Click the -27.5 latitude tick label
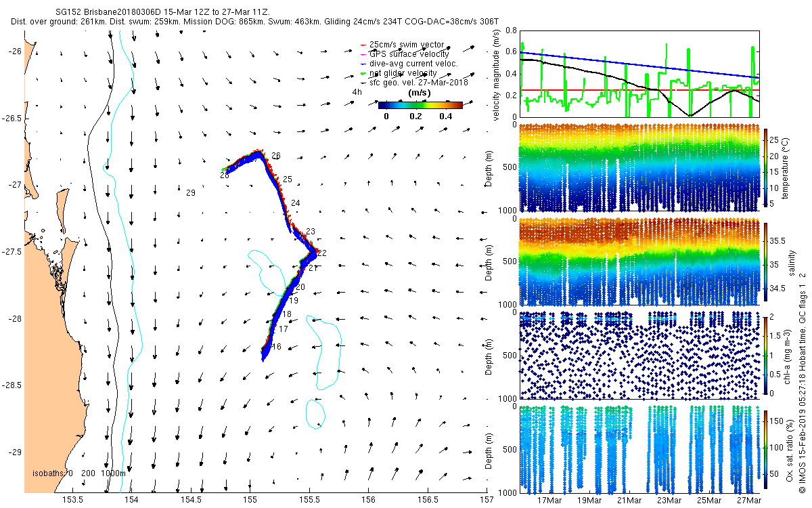Viewport: 812px width, 508px height. point(12,252)
